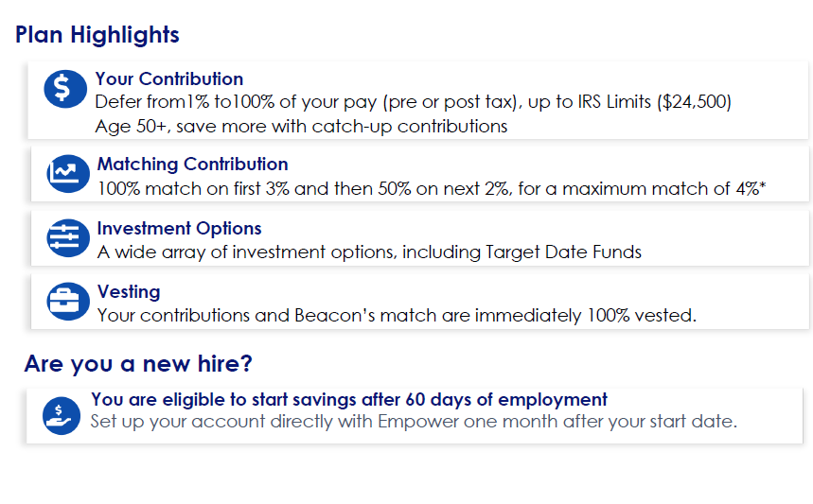Click the 'Are you a new hire?' heading
This screenshot has width=813, height=504.
[x=138, y=364]
